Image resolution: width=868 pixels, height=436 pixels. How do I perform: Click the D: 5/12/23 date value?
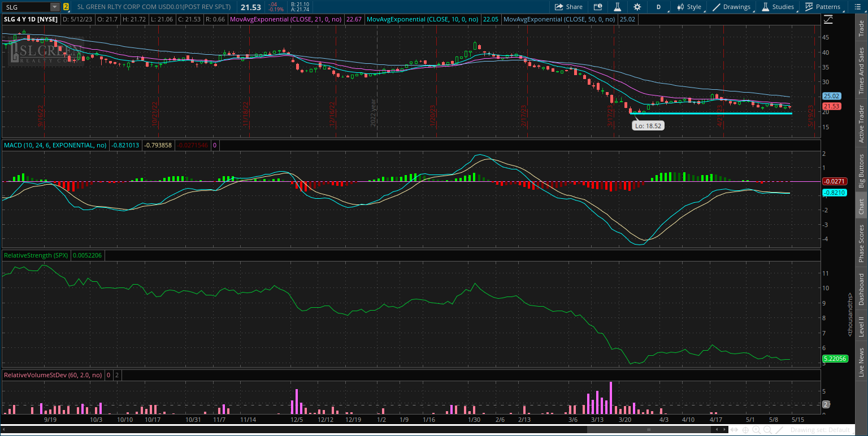(78, 19)
